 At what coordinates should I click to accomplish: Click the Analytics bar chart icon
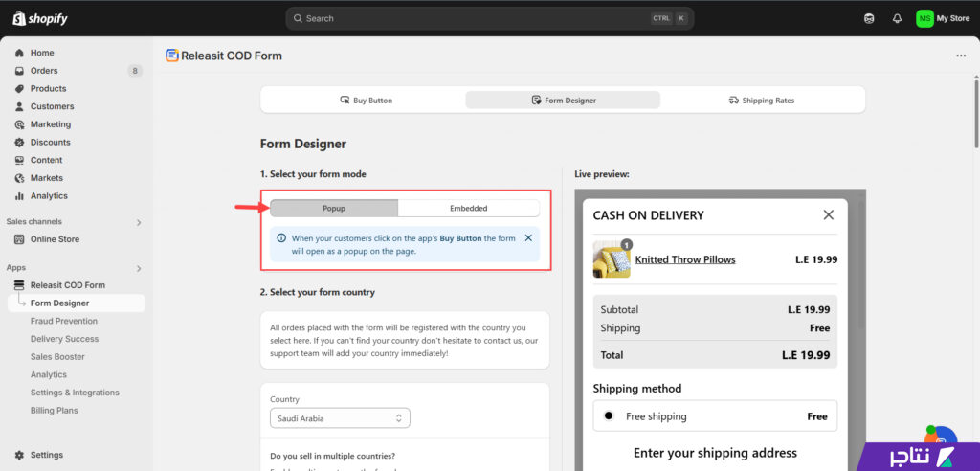[19, 196]
